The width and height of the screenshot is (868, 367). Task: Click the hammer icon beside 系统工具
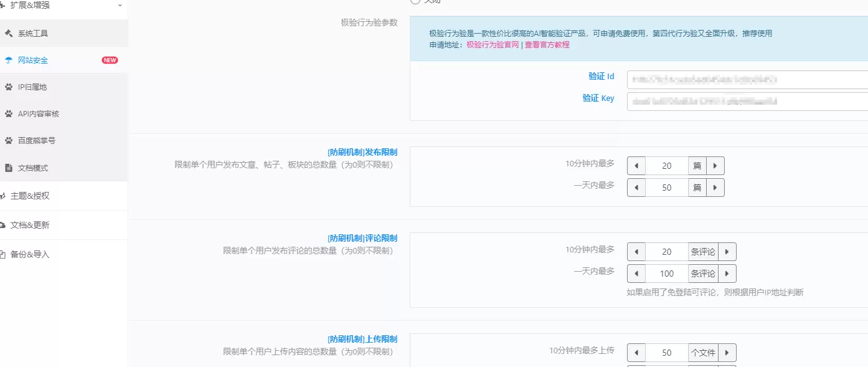coord(9,33)
